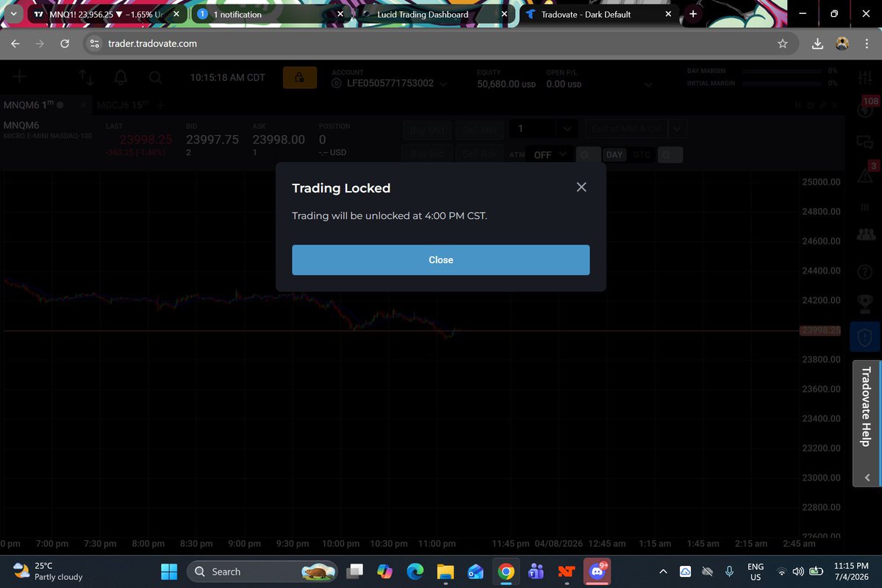Show hidden system tray icons
The image size is (882, 588).
click(x=663, y=572)
